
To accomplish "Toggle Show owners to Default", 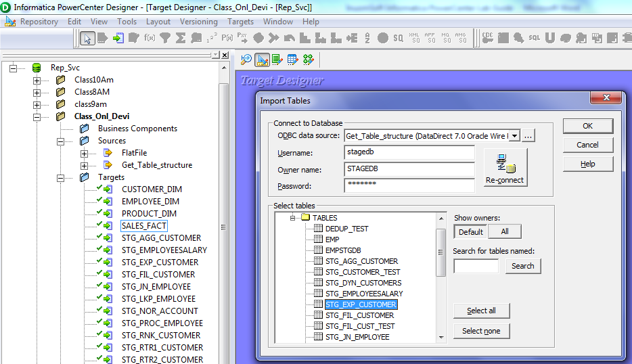I will point(471,232).
